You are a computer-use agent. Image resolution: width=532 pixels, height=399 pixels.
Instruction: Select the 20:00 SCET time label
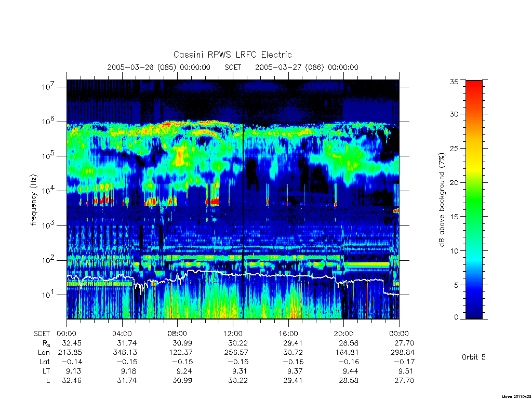pyautogui.click(x=343, y=334)
